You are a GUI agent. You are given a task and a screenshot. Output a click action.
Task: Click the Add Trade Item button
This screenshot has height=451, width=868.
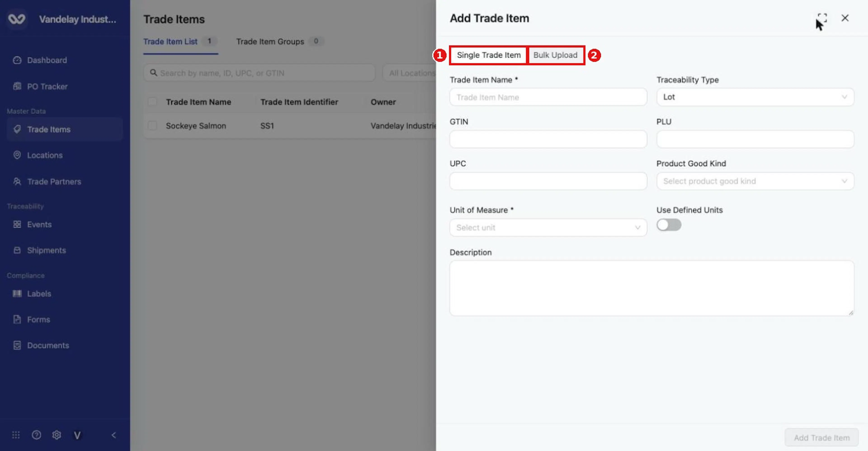pyautogui.click(x=821, y=437)
